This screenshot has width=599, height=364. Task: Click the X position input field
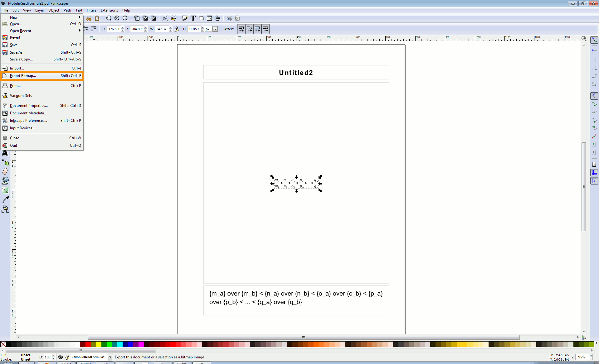pos(114,29)
